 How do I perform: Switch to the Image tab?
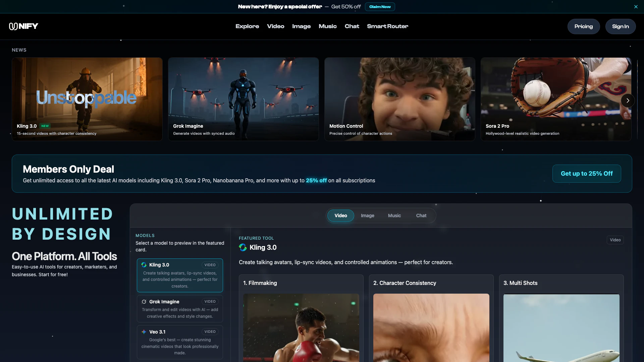click(x=367, y=216)
